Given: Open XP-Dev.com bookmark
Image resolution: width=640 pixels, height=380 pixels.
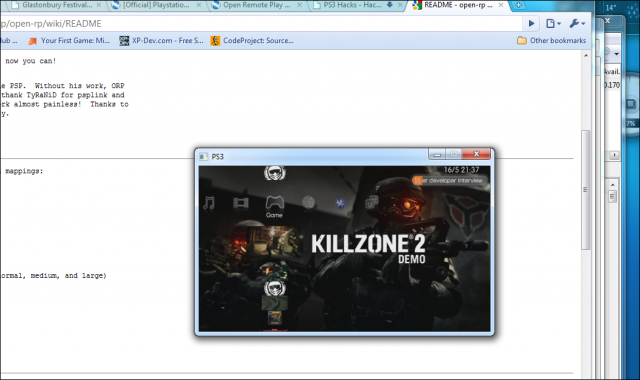Looking at the screenshot, I should (161, 40).
